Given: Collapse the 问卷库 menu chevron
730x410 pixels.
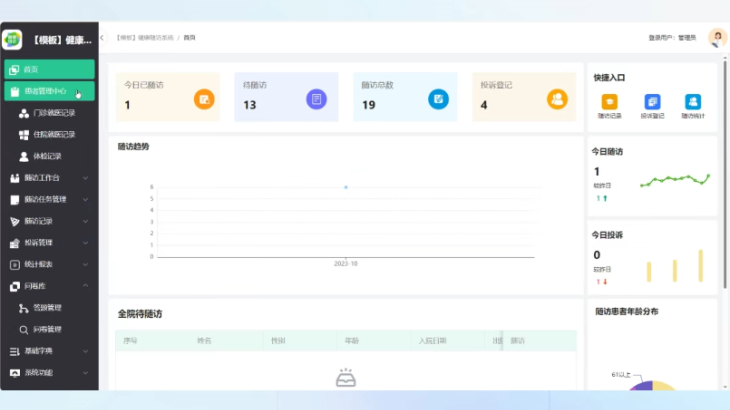Looking at the screenshot, I should [x=86, y=286].
